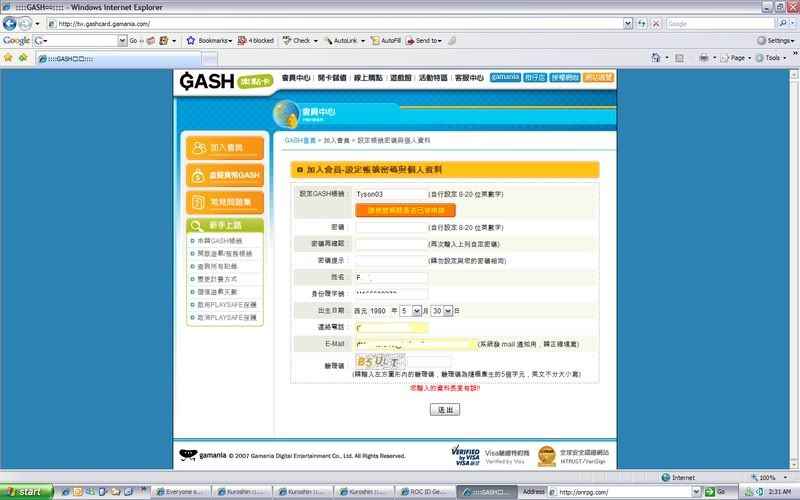800x500 pixels.
Task: Click the Stop loading red X icon
Action: (656, 23)
